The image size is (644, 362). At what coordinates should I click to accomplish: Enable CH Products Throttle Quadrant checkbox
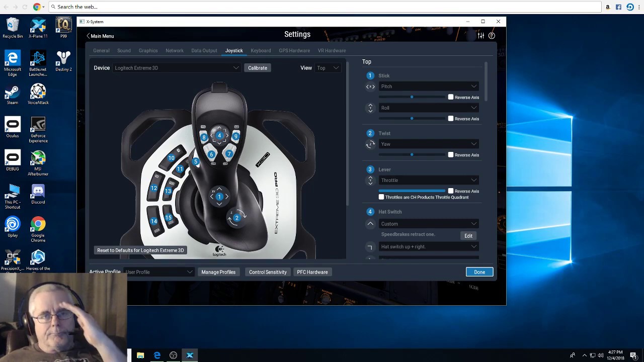(381, 197)
